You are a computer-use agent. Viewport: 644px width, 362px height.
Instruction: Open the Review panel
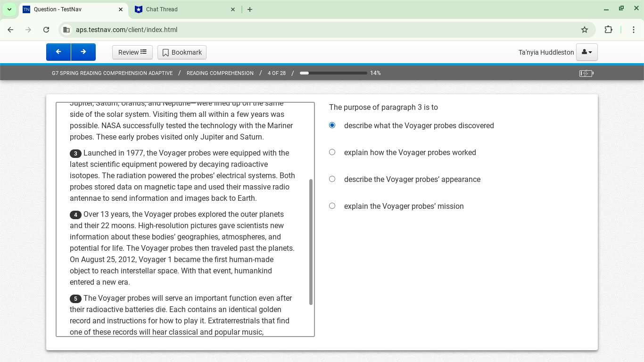[132, 52]
